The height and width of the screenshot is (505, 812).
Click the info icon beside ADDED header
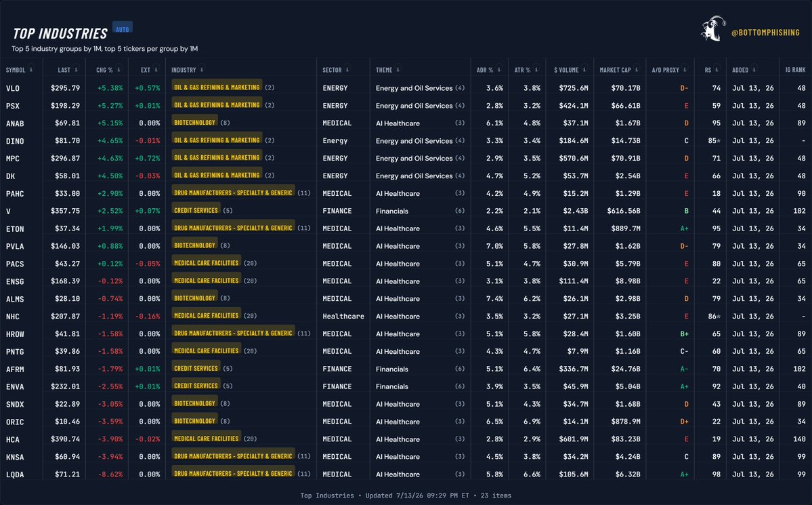click(x=754, y=69)
